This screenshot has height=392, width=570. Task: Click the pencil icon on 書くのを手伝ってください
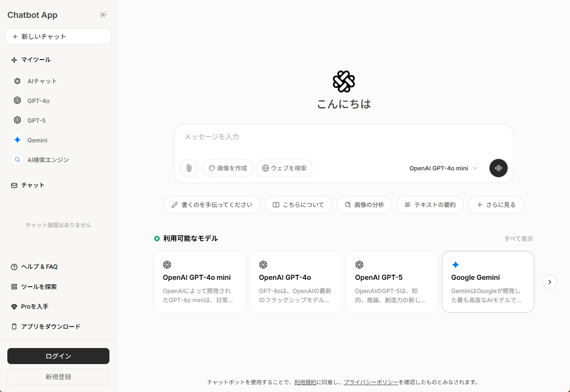[x=174, y=205]
